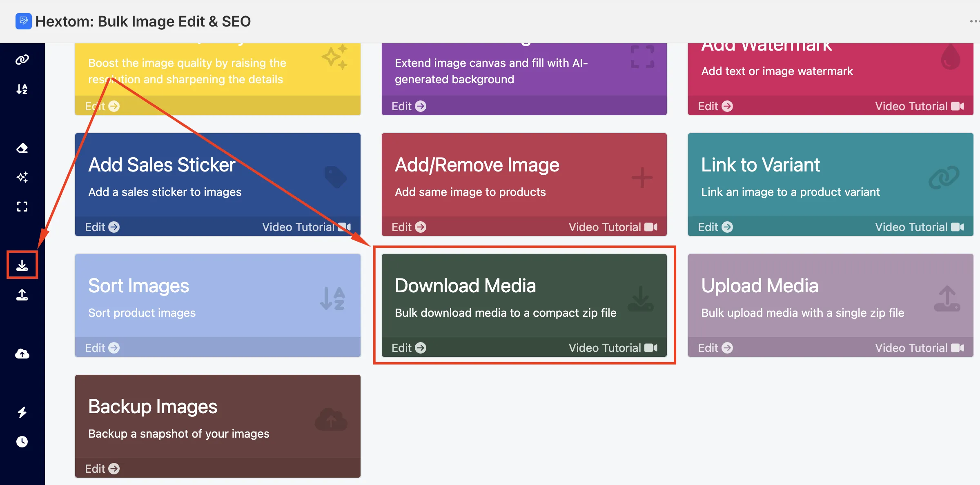Image resolution: width=980 pixels, height=485 pixels.
Task: Click the download icon on Download Media card
Action: click(640, 298)
